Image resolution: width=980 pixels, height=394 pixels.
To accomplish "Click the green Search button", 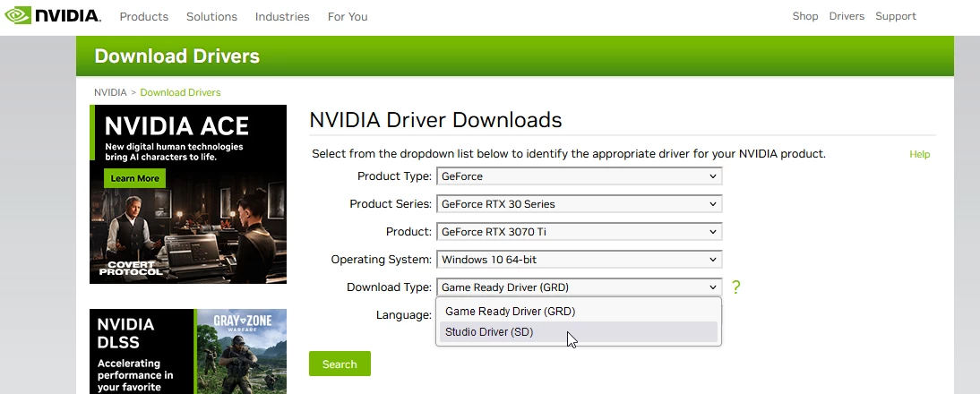I will 340,364.
